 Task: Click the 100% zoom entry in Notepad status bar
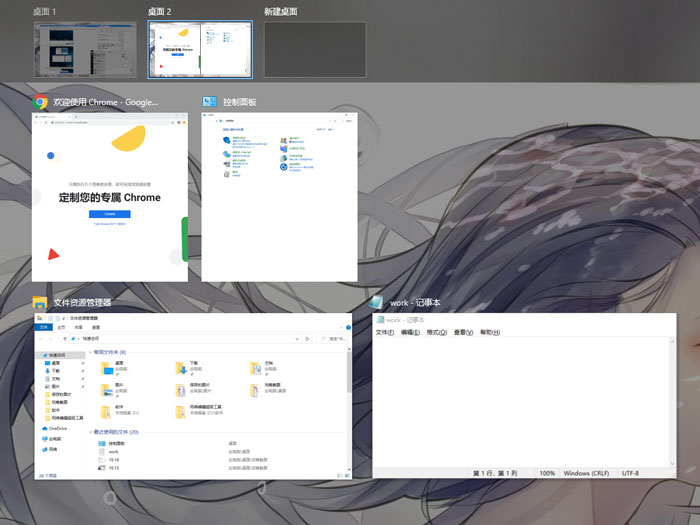coord(547,473)
